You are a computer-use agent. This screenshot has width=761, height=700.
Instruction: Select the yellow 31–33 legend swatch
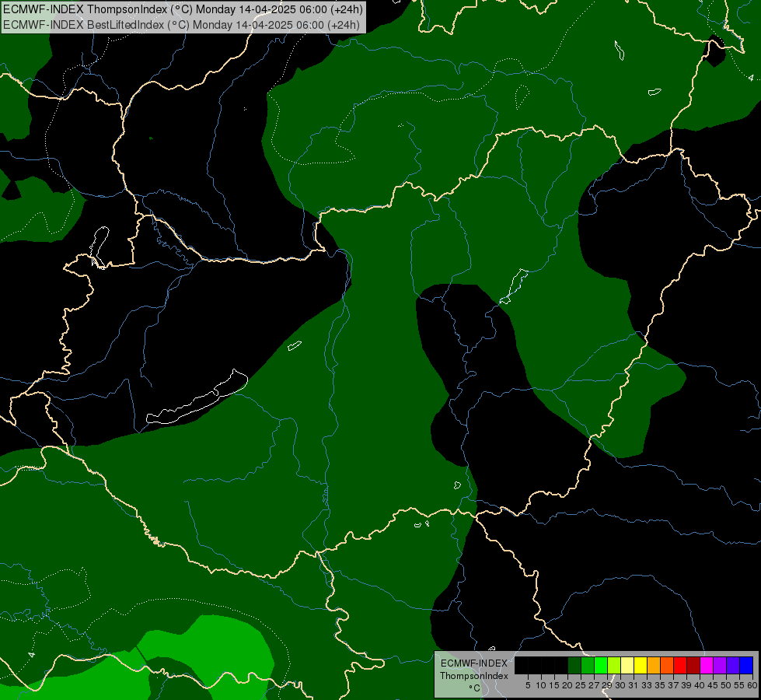click(641, 665)
